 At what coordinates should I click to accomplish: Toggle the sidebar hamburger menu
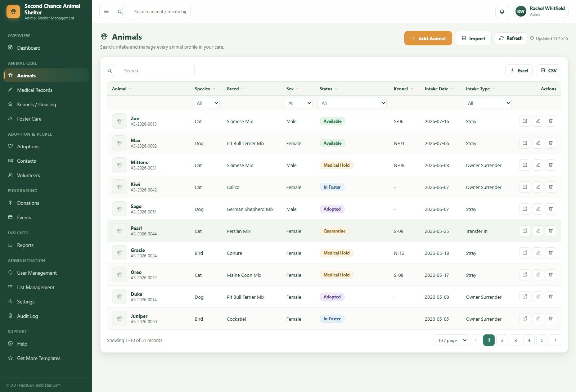click(106, 12)
